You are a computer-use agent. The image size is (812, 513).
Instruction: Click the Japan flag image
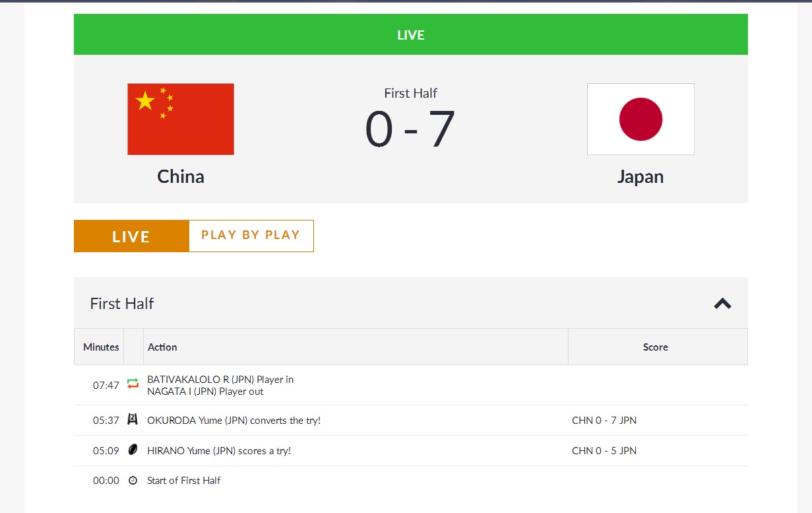[x=640, y=119]
